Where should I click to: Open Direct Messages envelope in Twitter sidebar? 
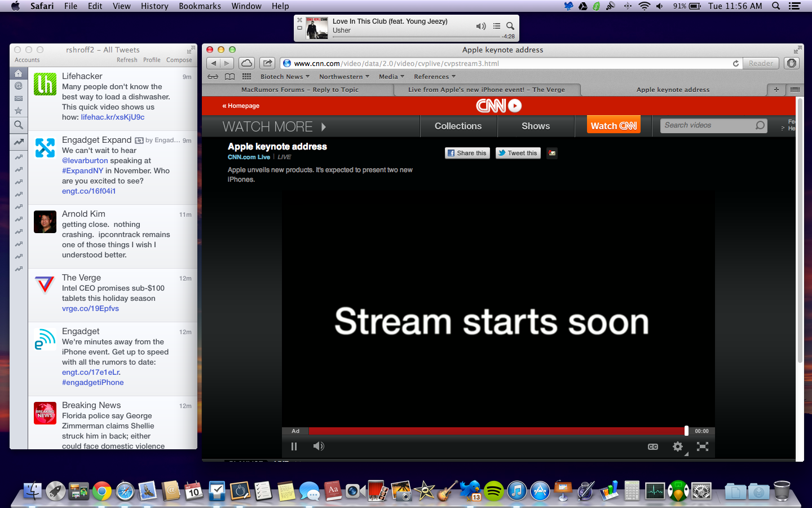19,99
